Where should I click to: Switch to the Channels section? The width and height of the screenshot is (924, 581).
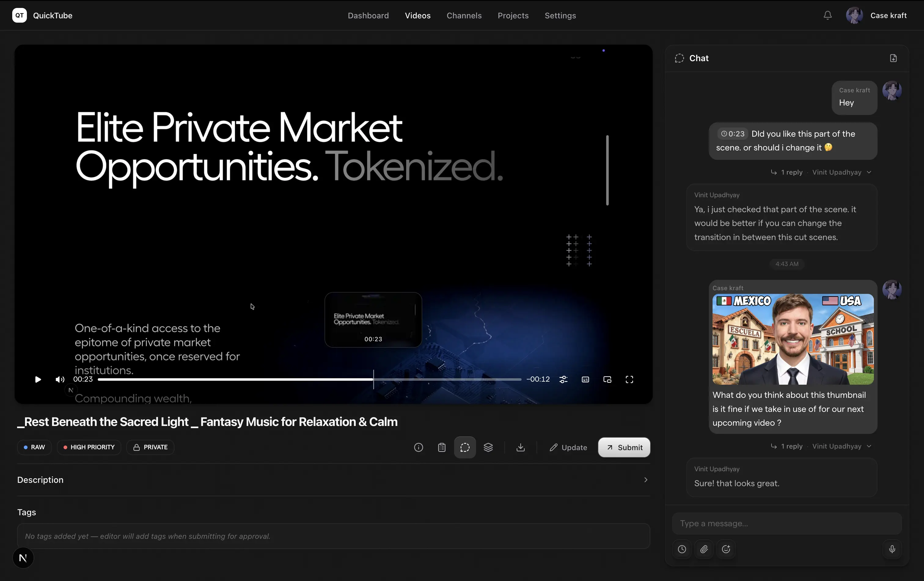click(x=464, y=15)
